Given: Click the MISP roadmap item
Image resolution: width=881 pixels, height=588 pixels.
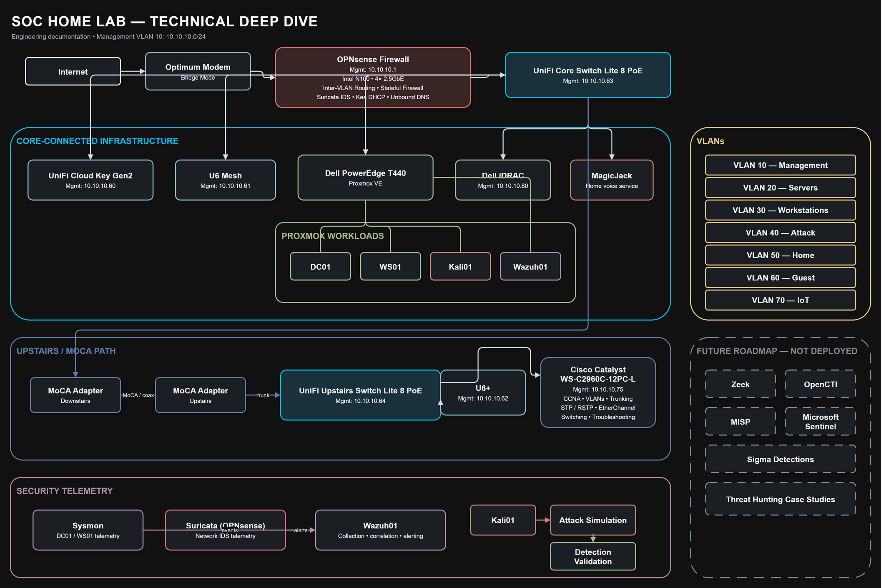Looking at the screenshot, I should click(740, 422).
